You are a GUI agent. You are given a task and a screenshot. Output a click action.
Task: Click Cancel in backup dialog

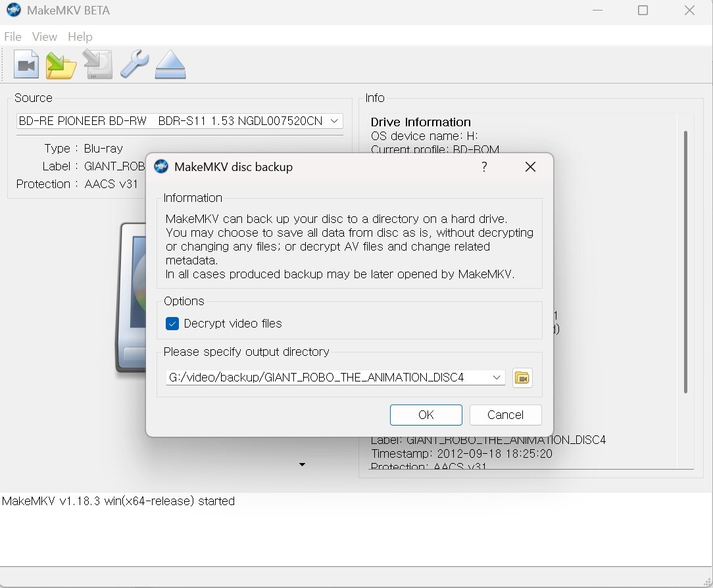point(505,415)
